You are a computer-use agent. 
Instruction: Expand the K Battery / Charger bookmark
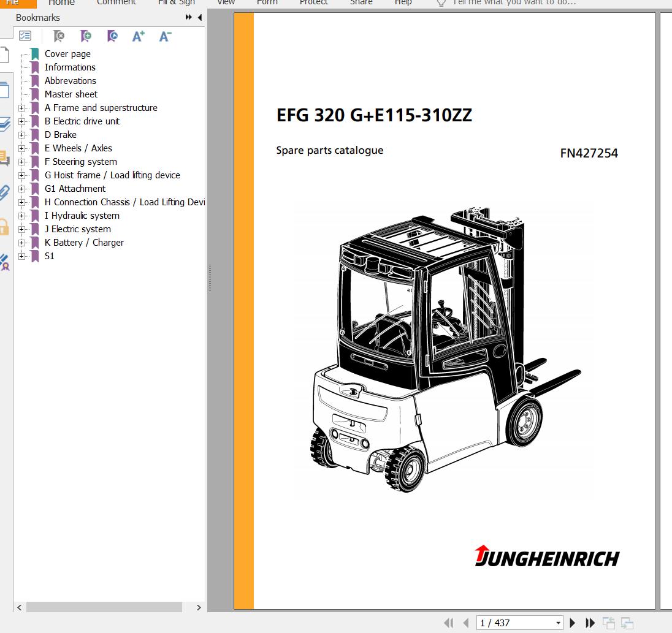pos(21,243)
